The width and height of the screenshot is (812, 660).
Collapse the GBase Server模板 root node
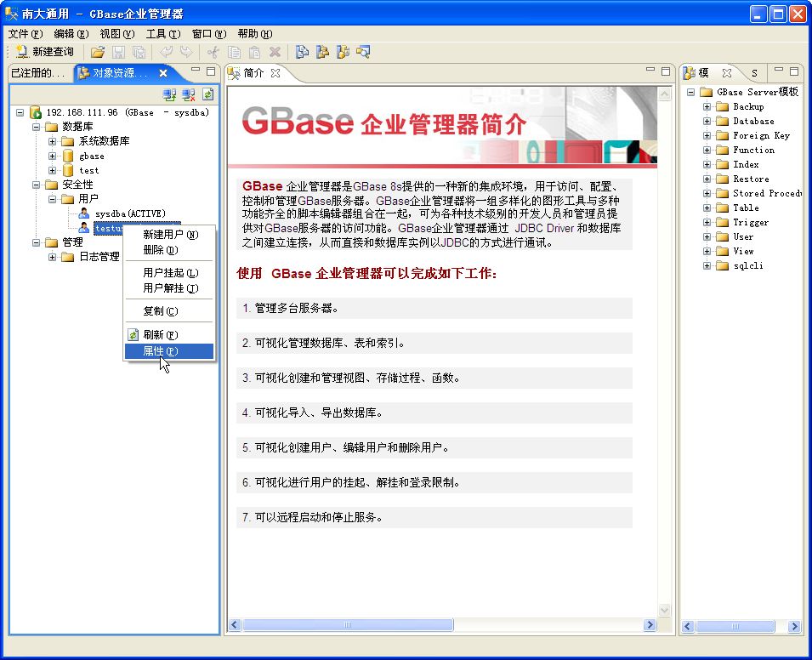(690, 92)
